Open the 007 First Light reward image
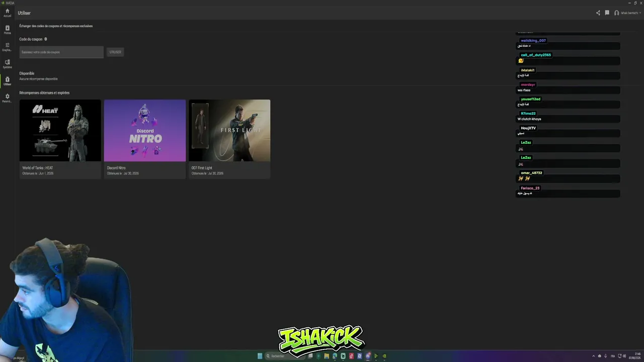The width and height of the screenshot is (644, 362). click(229, 131)
